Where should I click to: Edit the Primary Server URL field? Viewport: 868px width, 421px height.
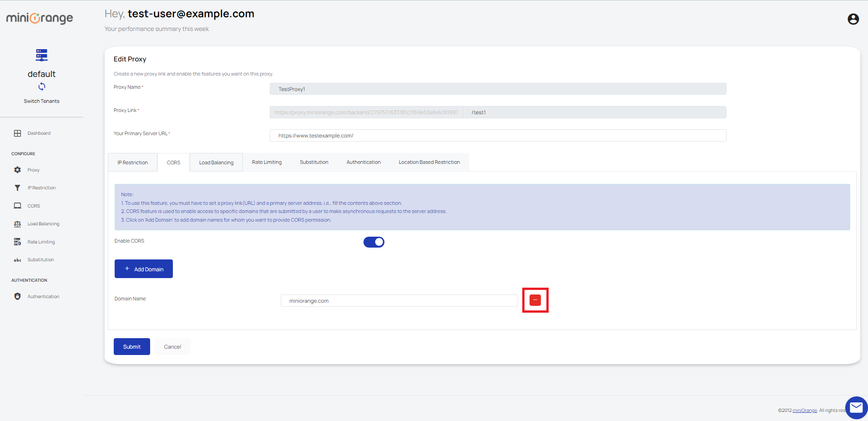click(498, 135)
